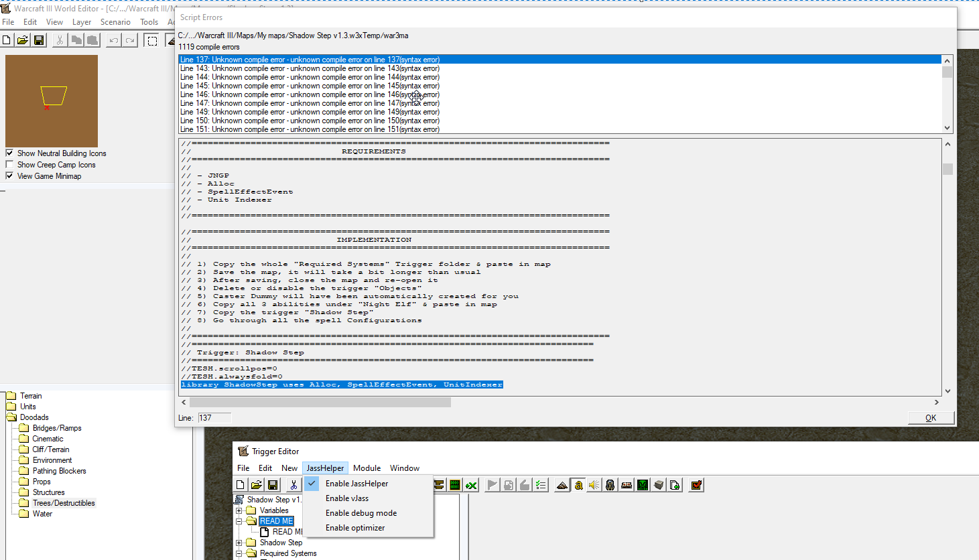This screenshot has height=560, width=979.
Task: Click the minimap preview thumbnail
Action: coord(52,101)
